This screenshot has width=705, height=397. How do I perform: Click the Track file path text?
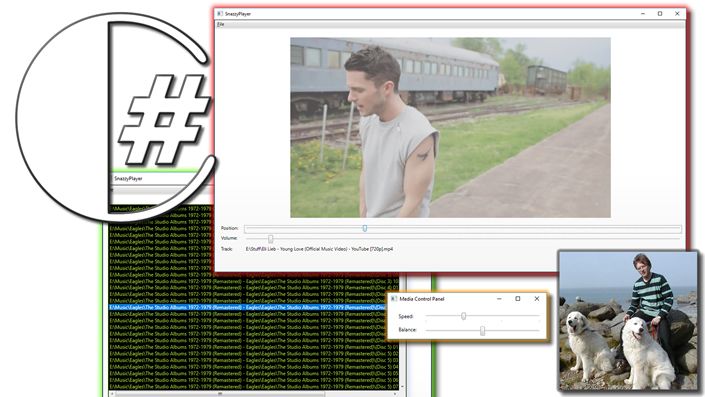click(319, 249)
